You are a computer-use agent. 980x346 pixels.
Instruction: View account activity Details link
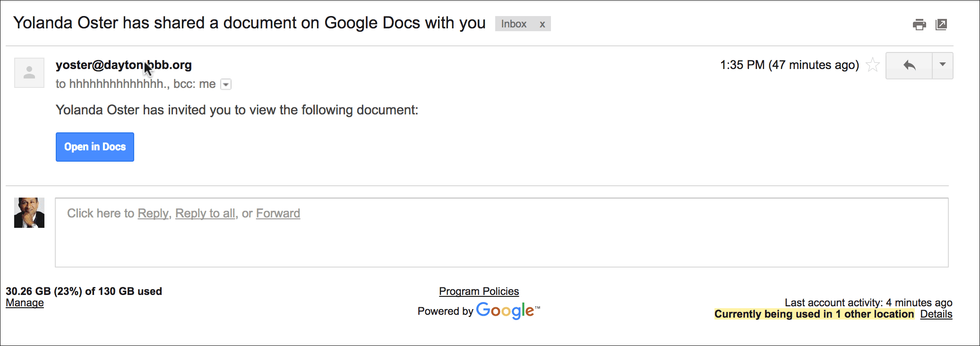click(x=936, y=314)
